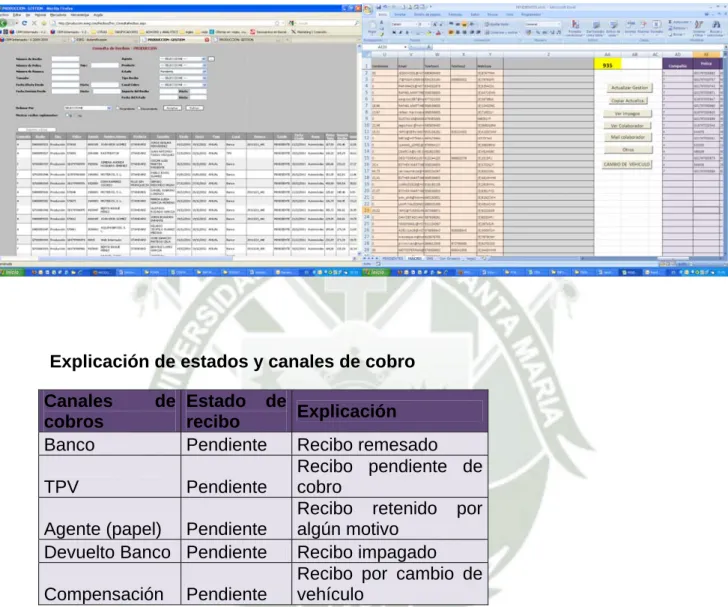Select Sí radio for Mostrar recibos suplementos

pos(68,115)
